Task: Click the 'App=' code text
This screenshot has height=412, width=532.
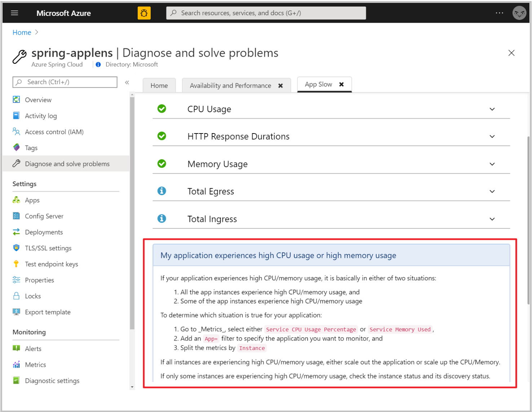Action: (x=211, y=339)
